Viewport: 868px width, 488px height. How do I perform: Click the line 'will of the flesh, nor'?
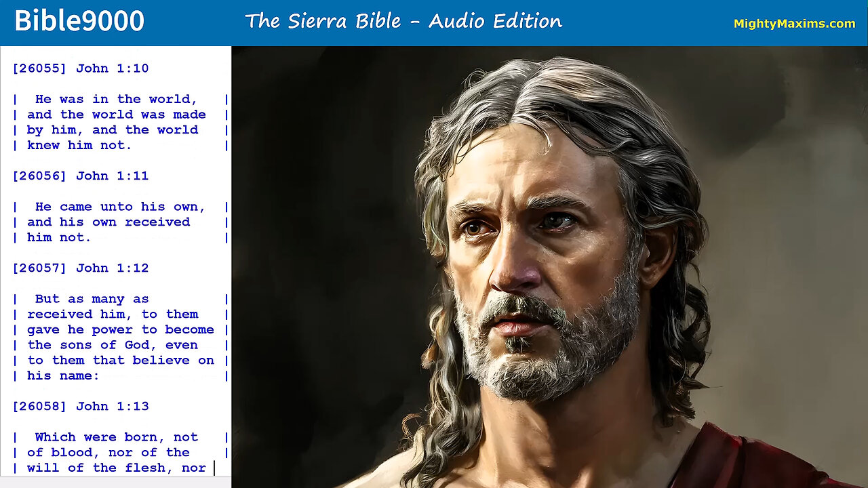(117, 468)
